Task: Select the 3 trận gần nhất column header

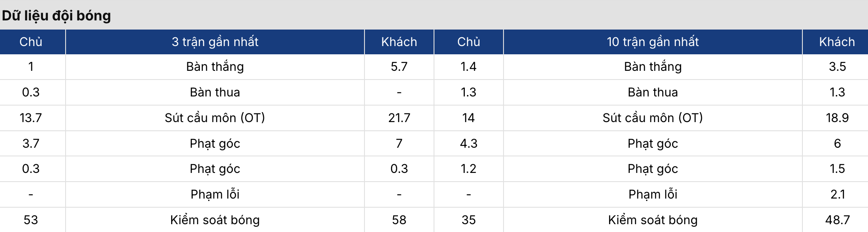Action: tap(215, 42)
